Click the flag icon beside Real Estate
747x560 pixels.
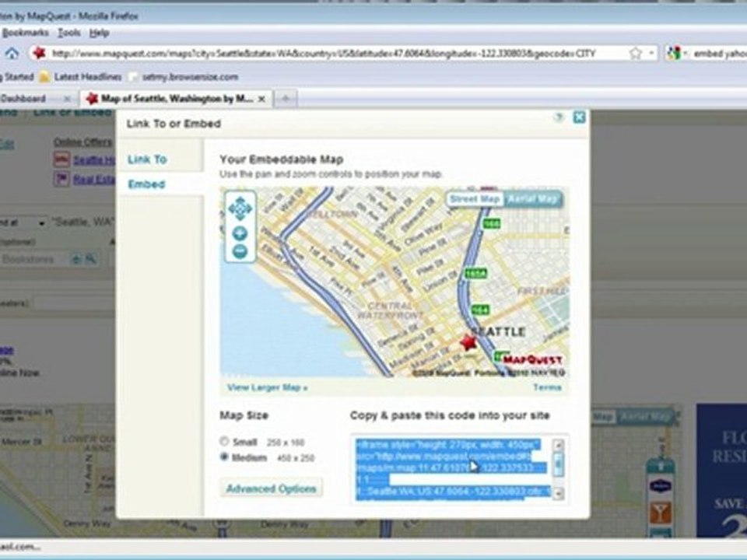[61, 179]
